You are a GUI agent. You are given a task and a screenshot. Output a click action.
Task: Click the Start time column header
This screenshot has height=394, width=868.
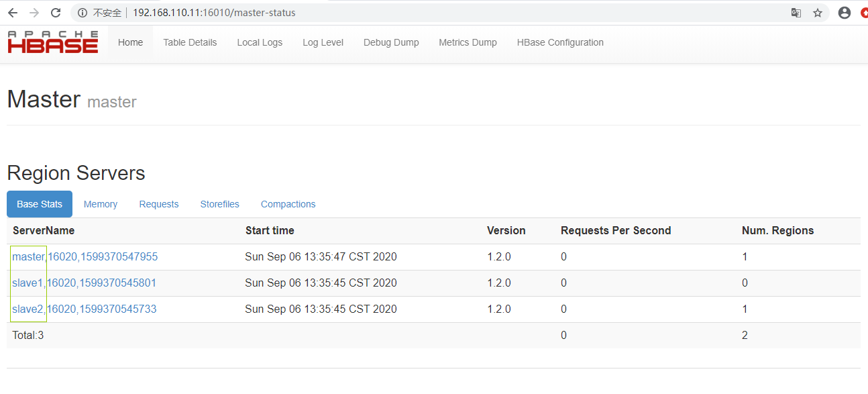pyautogui.click(x=270, y=230)
